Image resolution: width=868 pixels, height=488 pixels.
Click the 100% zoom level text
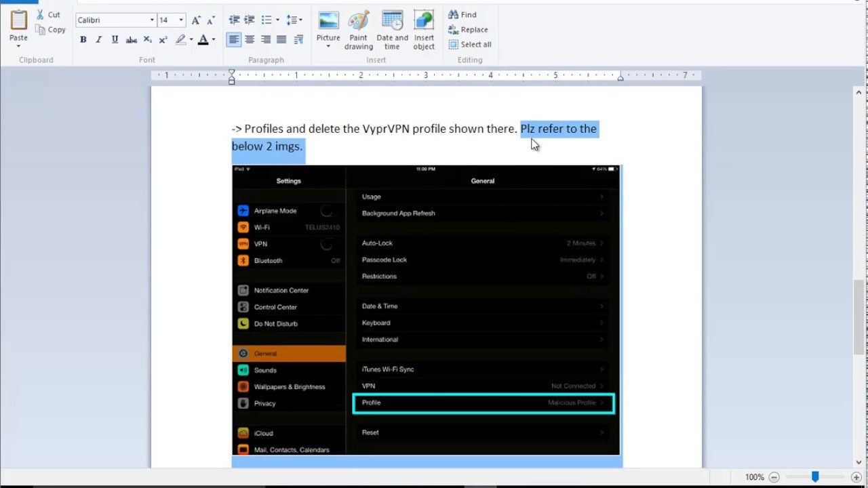[755, 477]
